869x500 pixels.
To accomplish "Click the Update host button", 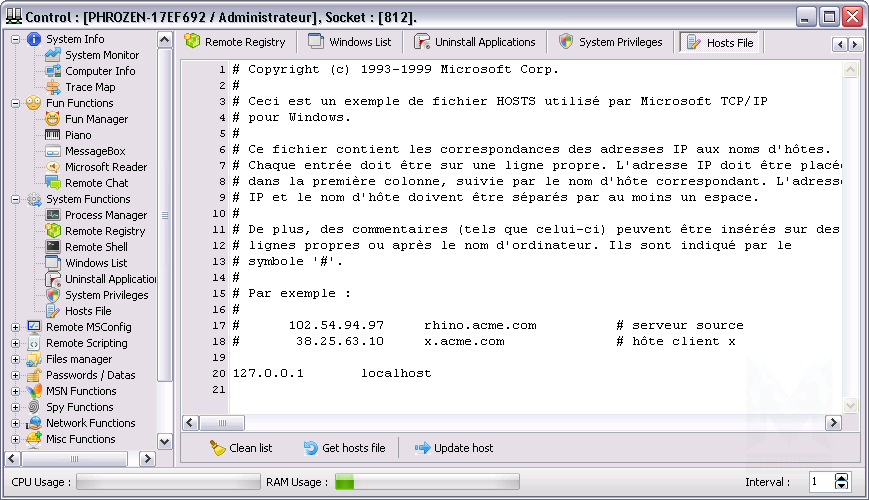I will [x=454, y=448].
